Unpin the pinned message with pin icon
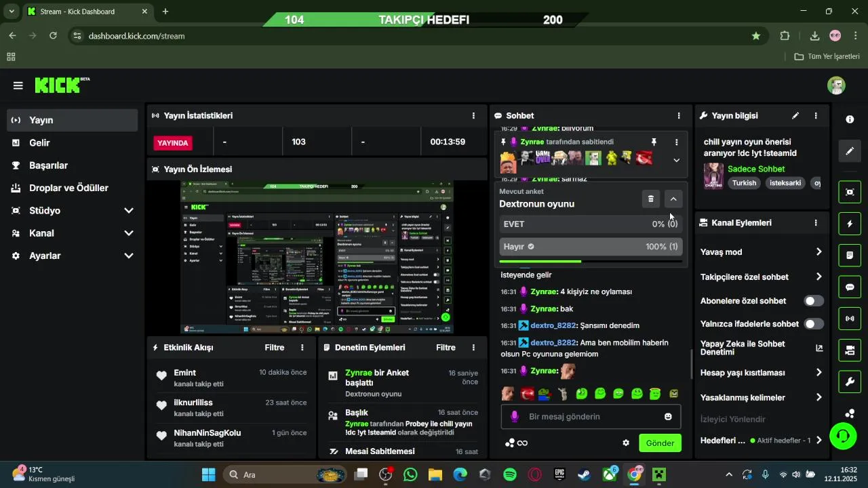The height and width of the screenshot is (488, 868). tap(654, 142)
